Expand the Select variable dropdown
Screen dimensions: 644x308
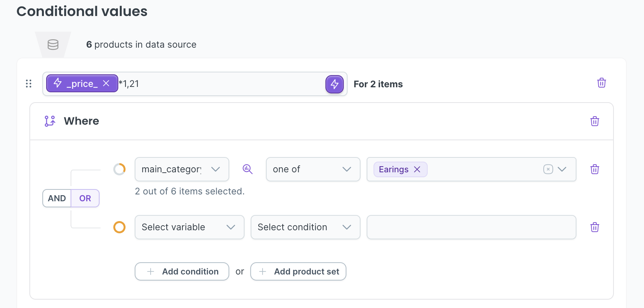pos(189,227)
